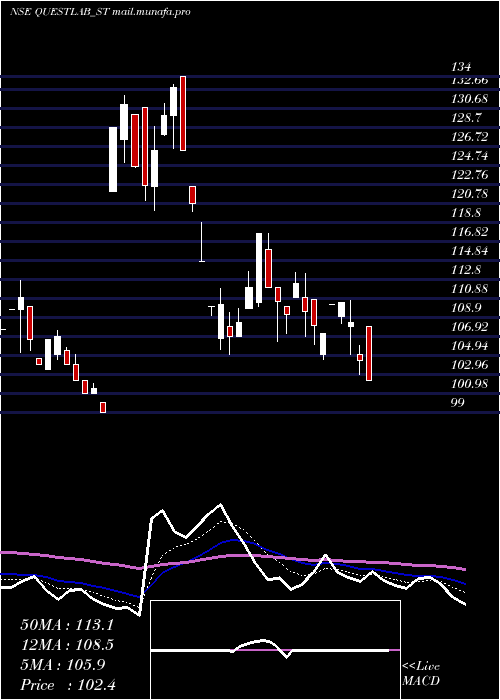Click the 124.74 price level label
This screenshot has width=500, height=700.
[470, 156]
